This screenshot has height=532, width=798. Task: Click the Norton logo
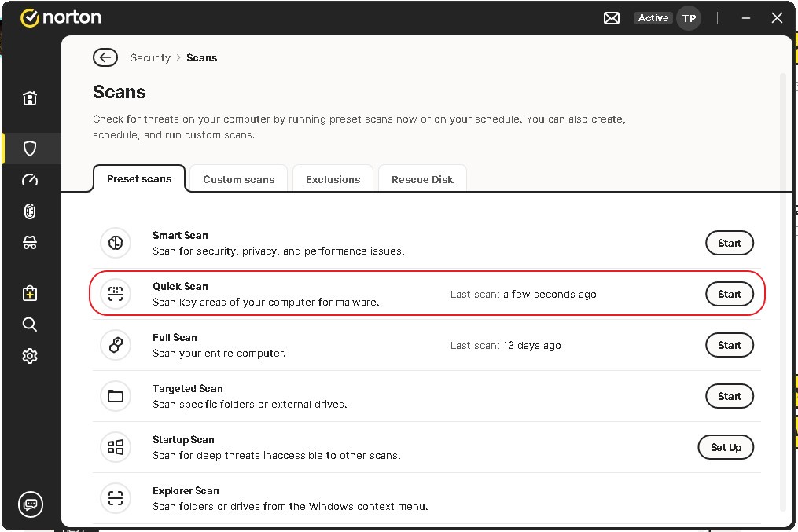coord(61,17)
